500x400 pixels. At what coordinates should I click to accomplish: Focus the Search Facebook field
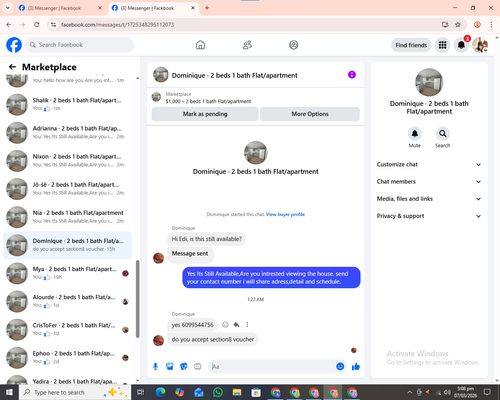(80, 45)
